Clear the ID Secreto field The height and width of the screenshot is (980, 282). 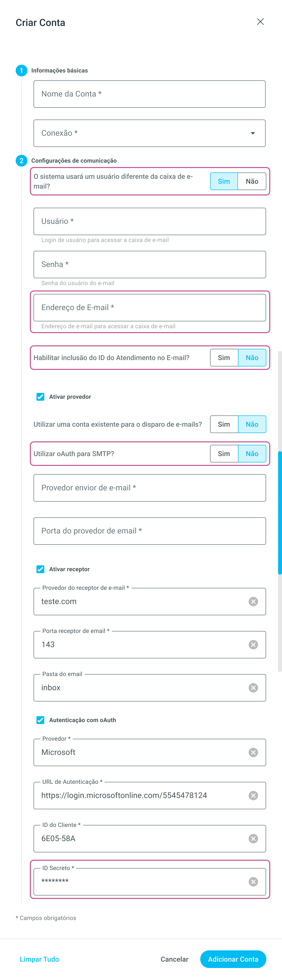[x=253, y=882]
